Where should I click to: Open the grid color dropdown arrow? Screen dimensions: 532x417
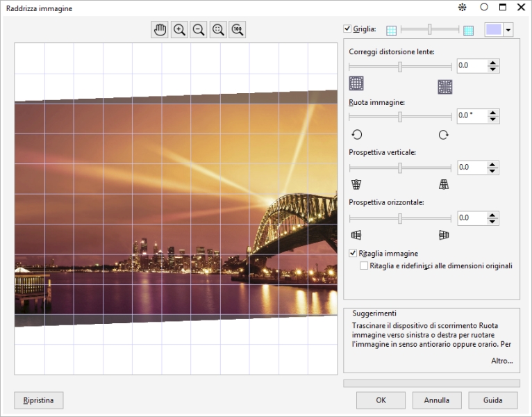click(509, 30)
